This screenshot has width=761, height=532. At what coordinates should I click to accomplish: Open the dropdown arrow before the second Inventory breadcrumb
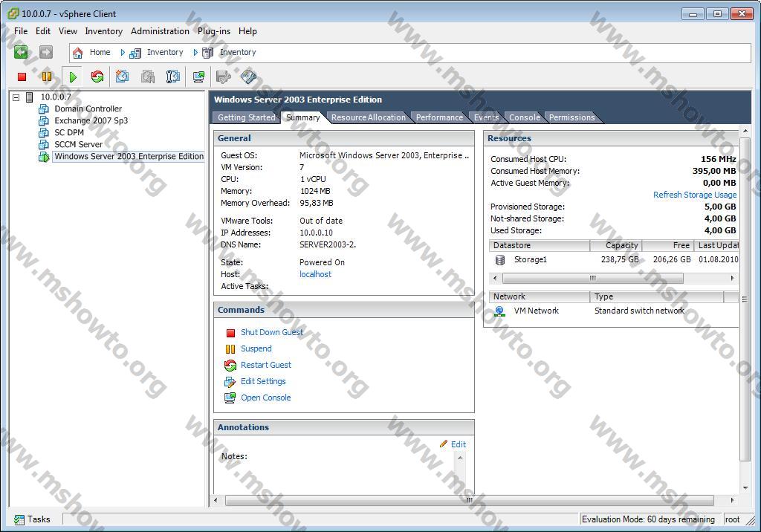point(195,53)
